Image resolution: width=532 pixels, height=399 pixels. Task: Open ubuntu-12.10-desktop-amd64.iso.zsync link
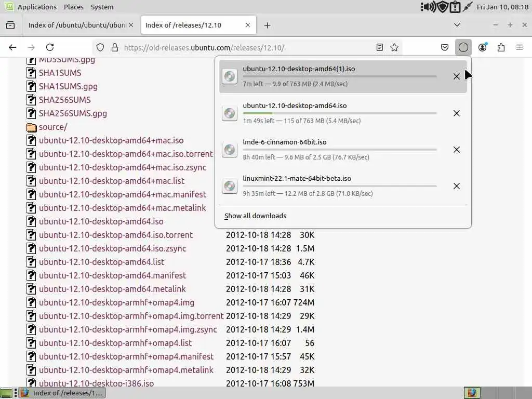coord(112,248)
